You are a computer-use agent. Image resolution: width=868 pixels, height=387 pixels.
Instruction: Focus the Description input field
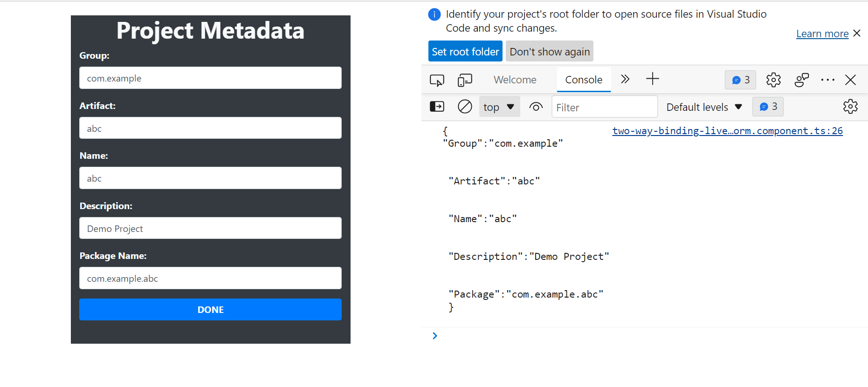pos(210,228)
